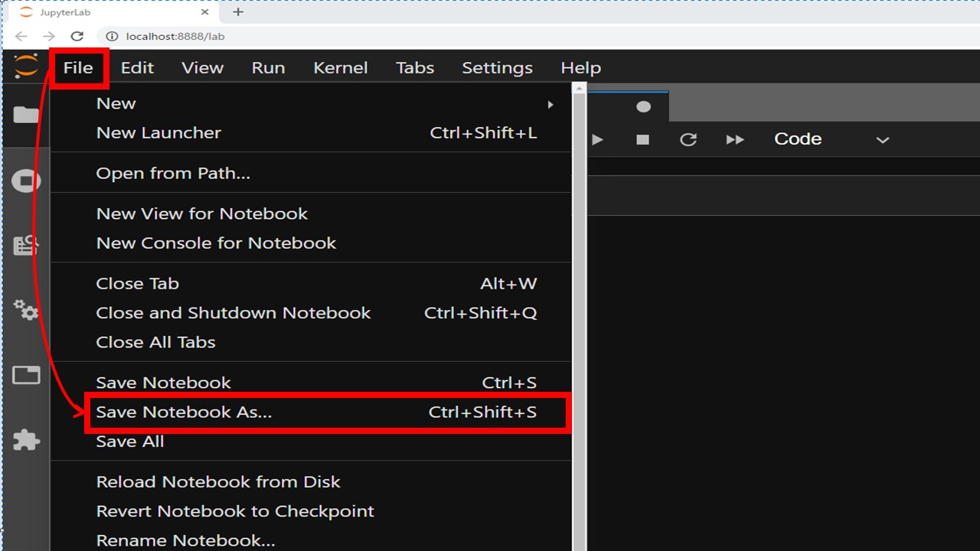This screenshot has width=980, height=551.
Task: Click the run cell play button
Action: click(598, 139)
